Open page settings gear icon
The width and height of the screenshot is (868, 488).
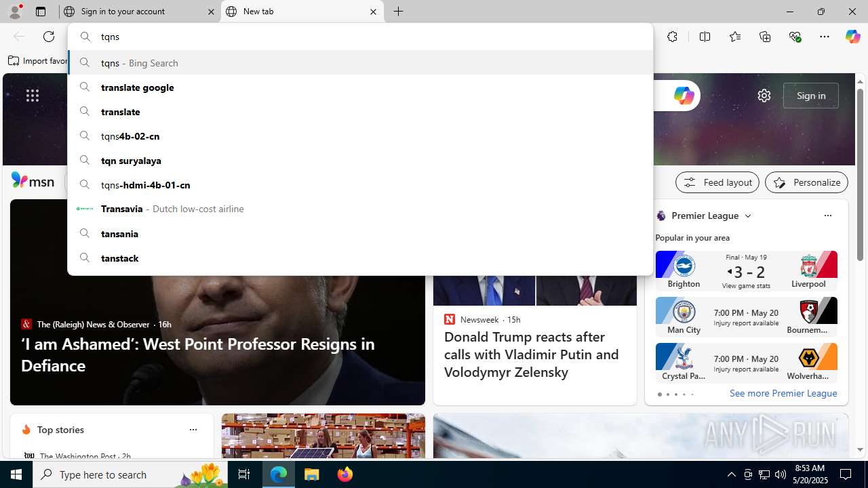764,96
